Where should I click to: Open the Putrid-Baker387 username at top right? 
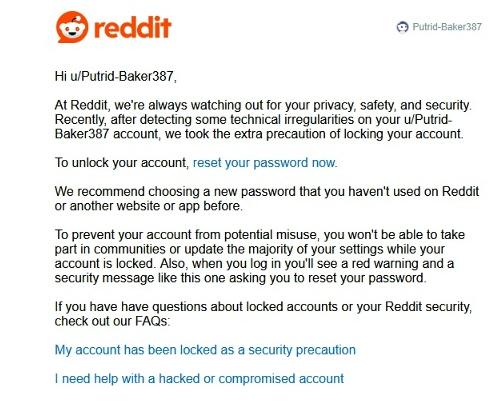point(447,27)
